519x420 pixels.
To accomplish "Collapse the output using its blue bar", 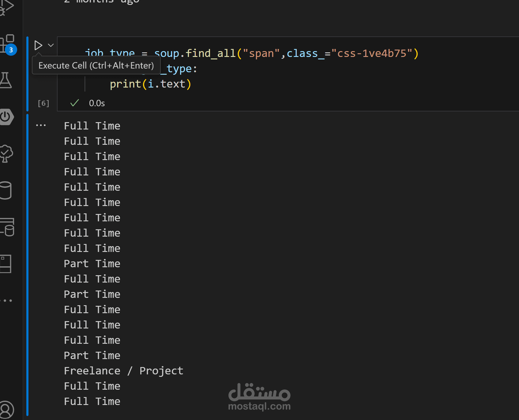I will point(28,263).
